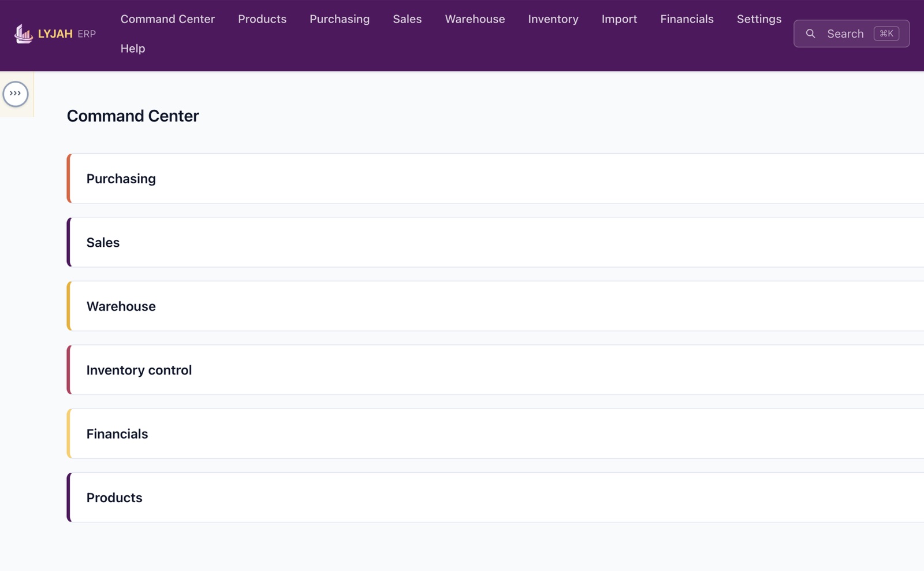Screen dimensions: 924x571
Task: Click the Command Center page heading
Action: tap(133, 116)
